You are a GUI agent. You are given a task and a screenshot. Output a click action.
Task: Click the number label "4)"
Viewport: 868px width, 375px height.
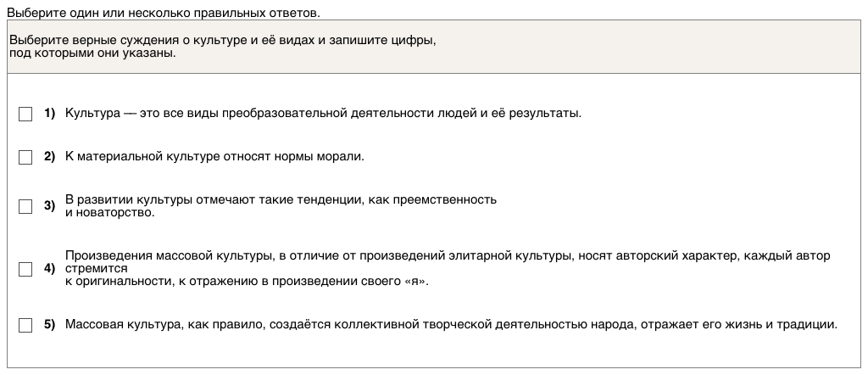[x=49, y=269]
